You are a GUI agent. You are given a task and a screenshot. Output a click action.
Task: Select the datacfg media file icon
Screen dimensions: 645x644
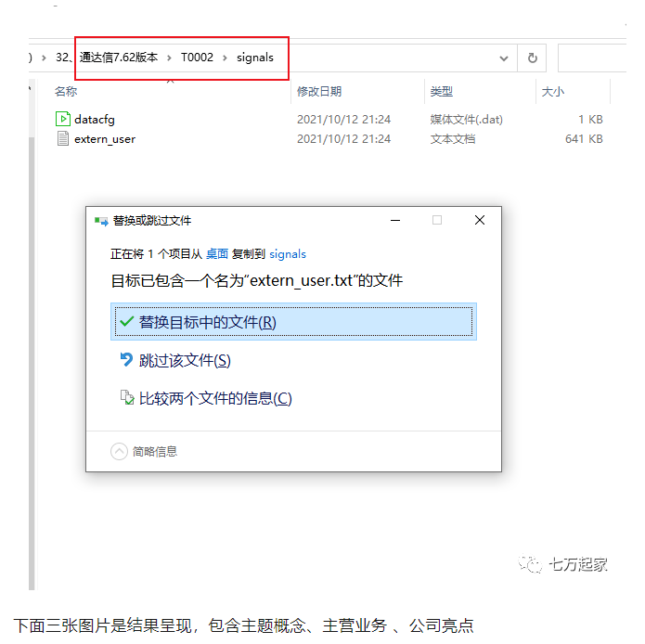tap(62, 119)
